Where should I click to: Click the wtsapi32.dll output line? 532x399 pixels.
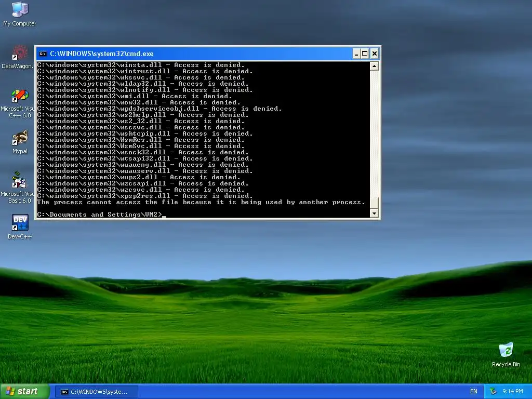(x=145, y=158)
